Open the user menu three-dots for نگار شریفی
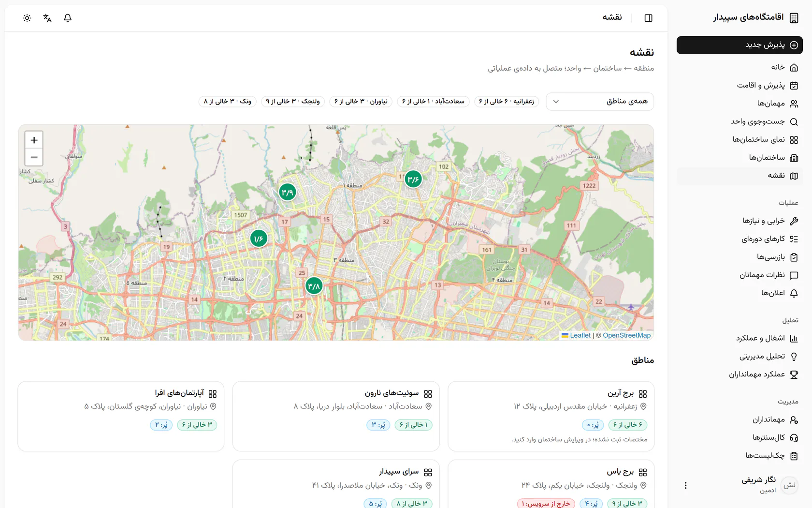 pos(685,485)
